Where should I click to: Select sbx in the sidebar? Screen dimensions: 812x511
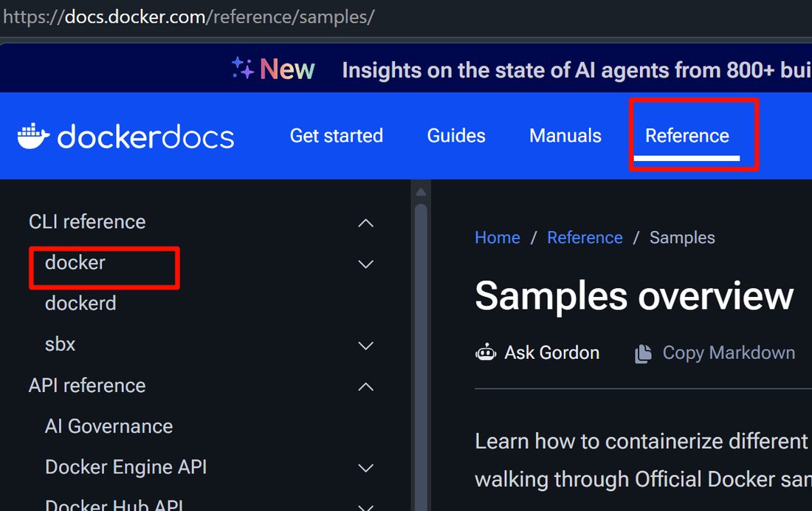click(60, 344)
